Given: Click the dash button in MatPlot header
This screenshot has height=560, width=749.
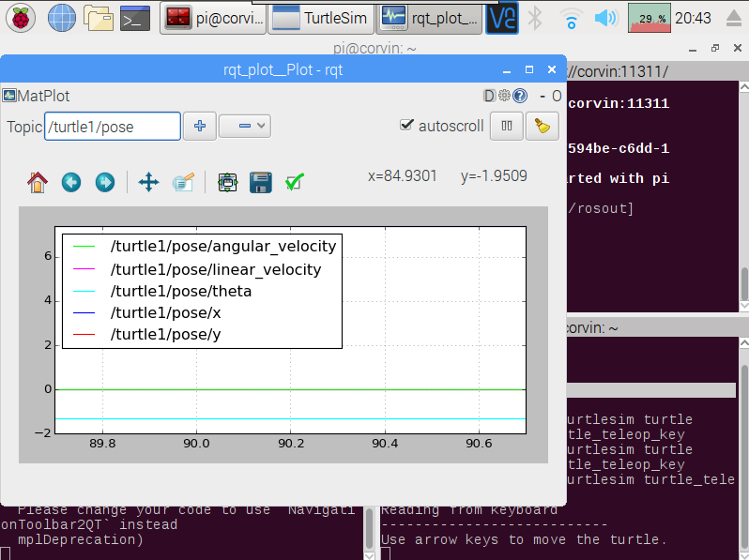Looking at the screenshot, I should [543, 97].
